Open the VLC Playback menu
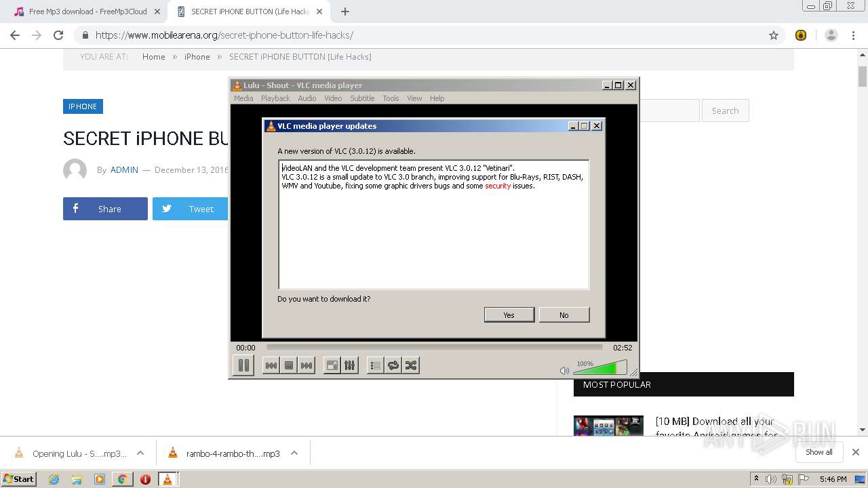Image resolution: width=868 pixels, height=488 pixels. point(275,98)
